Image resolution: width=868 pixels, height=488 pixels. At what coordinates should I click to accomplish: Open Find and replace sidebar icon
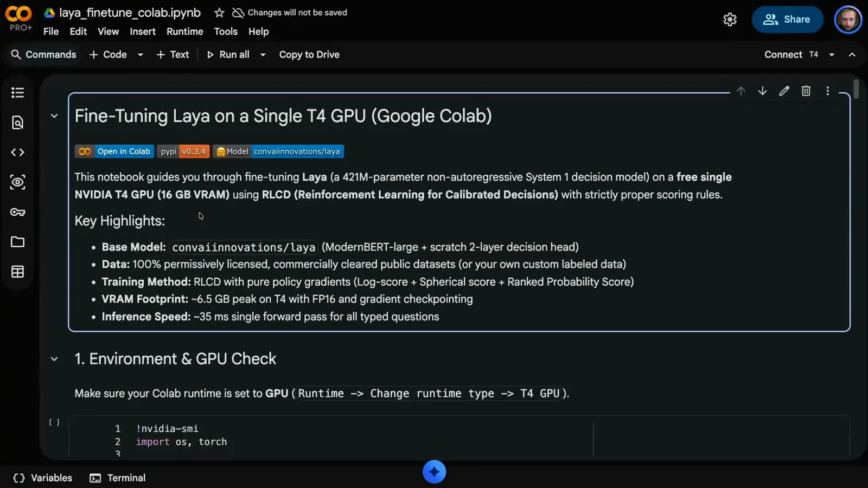17,123
